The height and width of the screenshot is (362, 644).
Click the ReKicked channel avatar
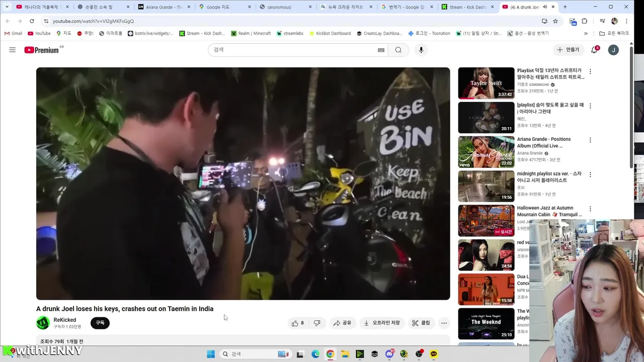point(43,323)
